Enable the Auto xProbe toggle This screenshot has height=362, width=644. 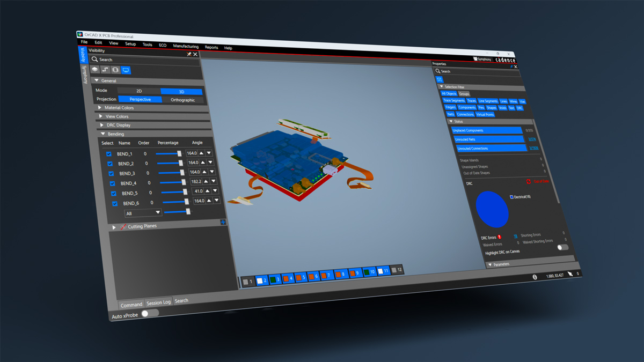click(x=149, y=314)
